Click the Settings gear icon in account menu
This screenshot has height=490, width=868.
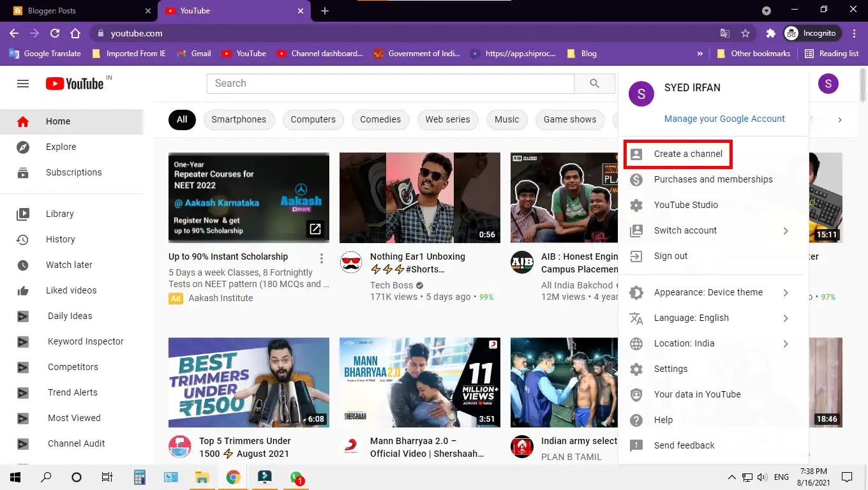pos(636,369)
